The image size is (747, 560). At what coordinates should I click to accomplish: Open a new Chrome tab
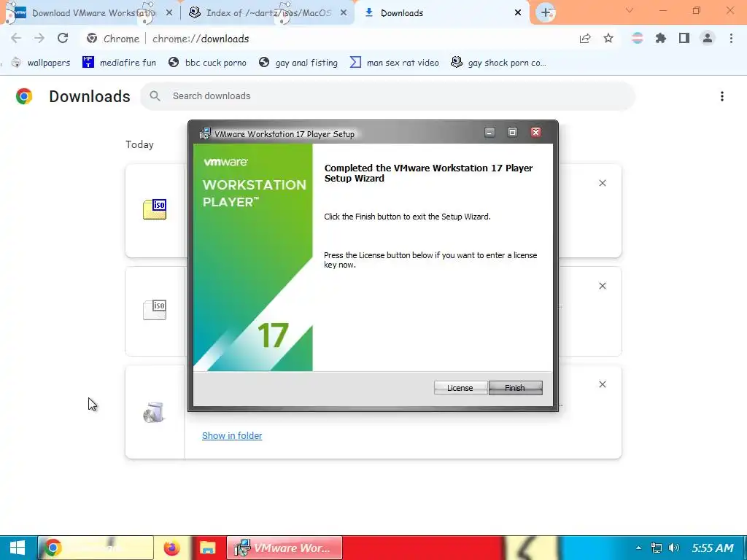coord(546,13)
